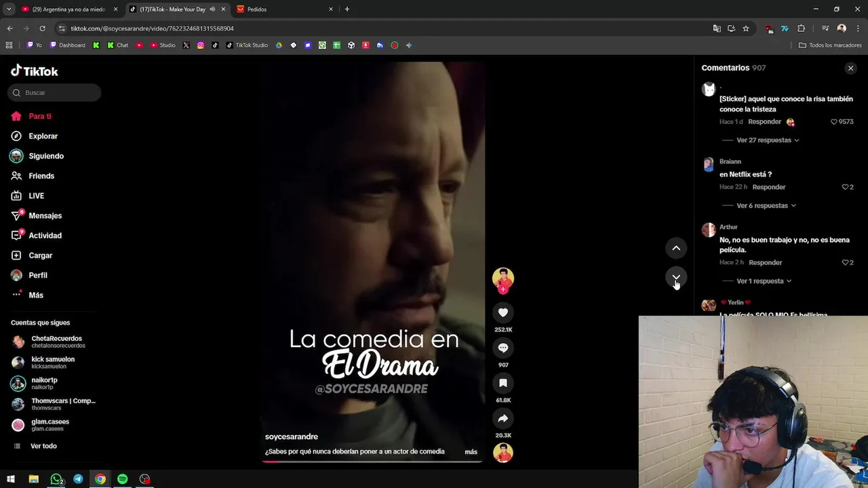This screenshot has height=488, width=868.
Task: Open Todos los marcadores folder
Action: pos(830,45)
